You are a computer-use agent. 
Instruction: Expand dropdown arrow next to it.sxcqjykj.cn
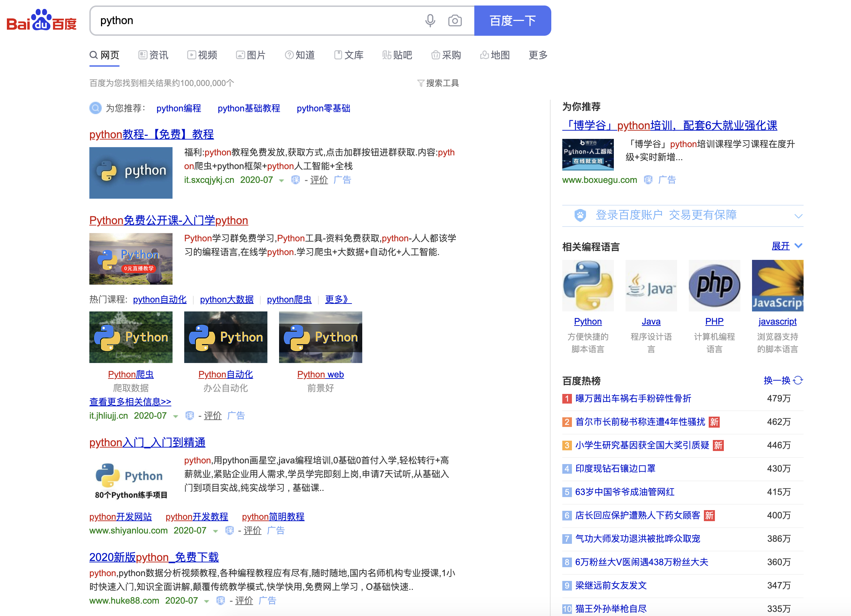[281, 180]
